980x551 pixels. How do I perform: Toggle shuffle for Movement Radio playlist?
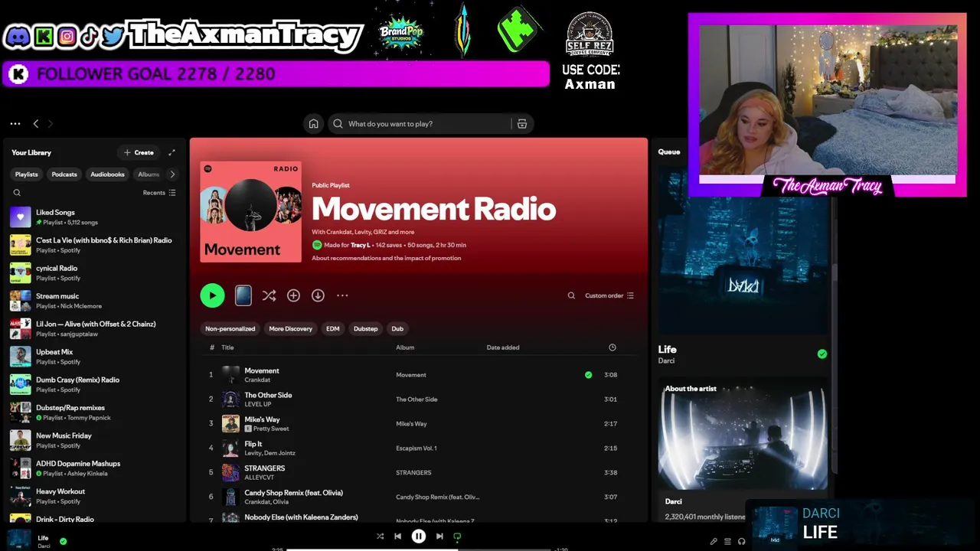point(269,295)
